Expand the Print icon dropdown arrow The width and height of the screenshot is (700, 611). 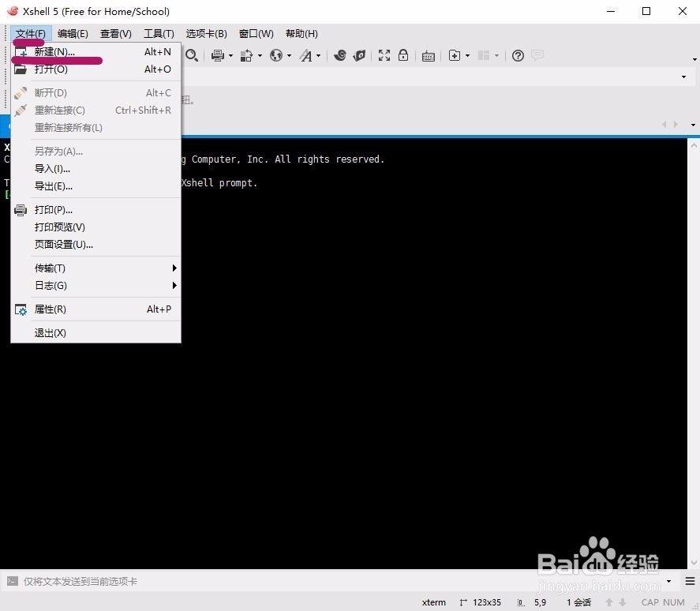230,56
